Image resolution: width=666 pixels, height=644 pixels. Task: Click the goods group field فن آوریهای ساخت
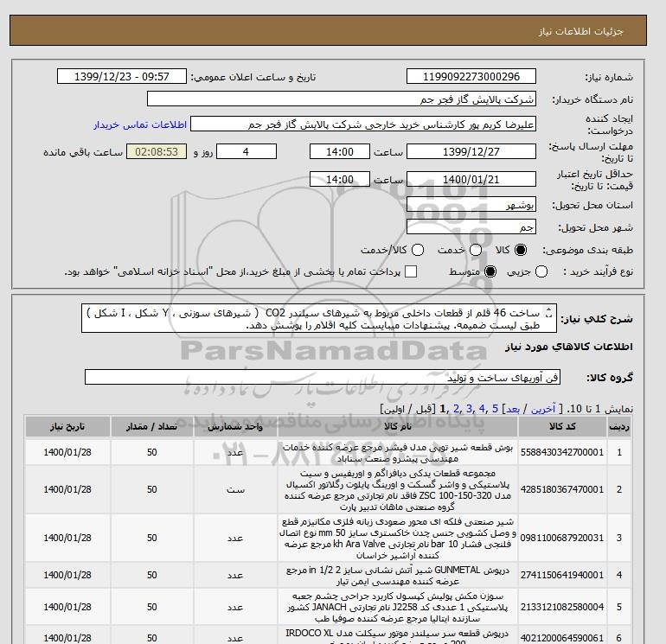[x=323, y=377]
